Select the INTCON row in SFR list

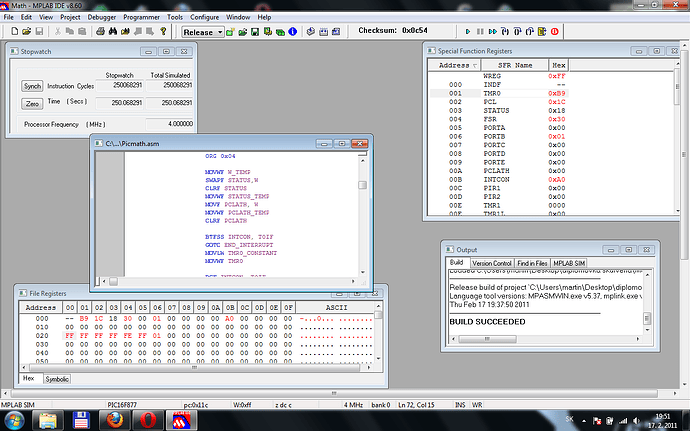pyautogui.click(x=499, y=180)
